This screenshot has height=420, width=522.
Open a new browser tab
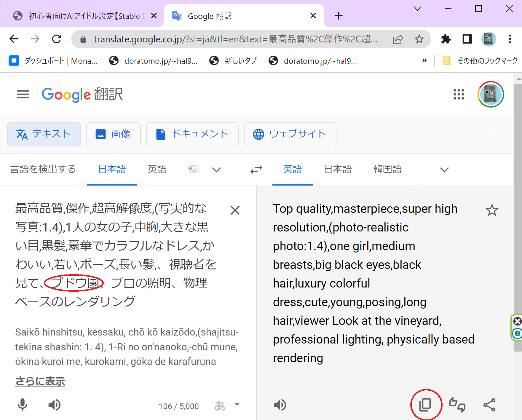339,16
